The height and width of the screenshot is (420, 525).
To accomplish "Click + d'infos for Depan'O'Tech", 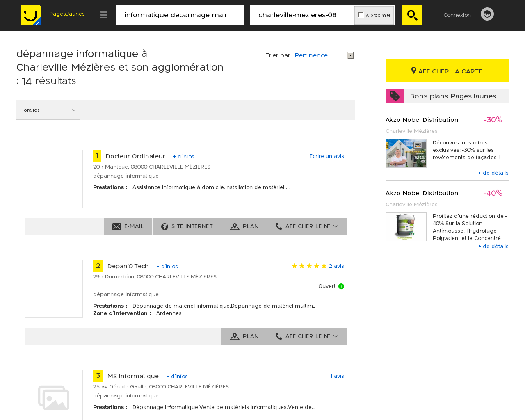I will coord(167,267).
